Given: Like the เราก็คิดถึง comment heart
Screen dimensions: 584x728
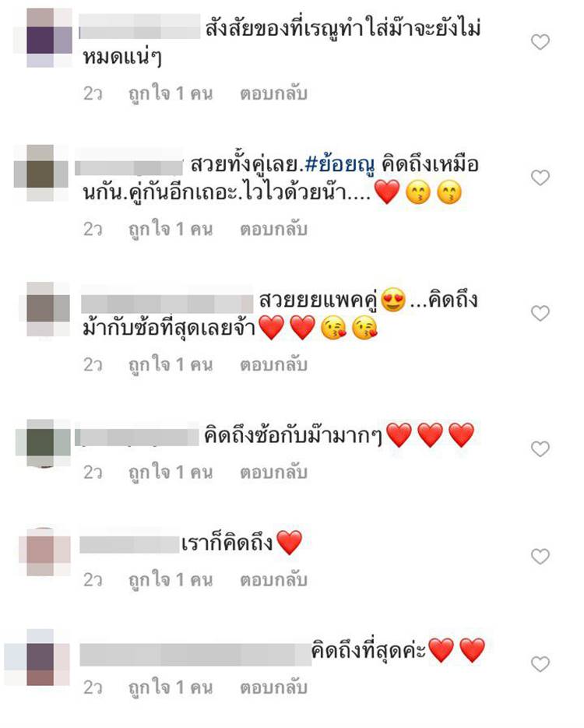Looking at the screenshot, I should (x=540, y=556).
